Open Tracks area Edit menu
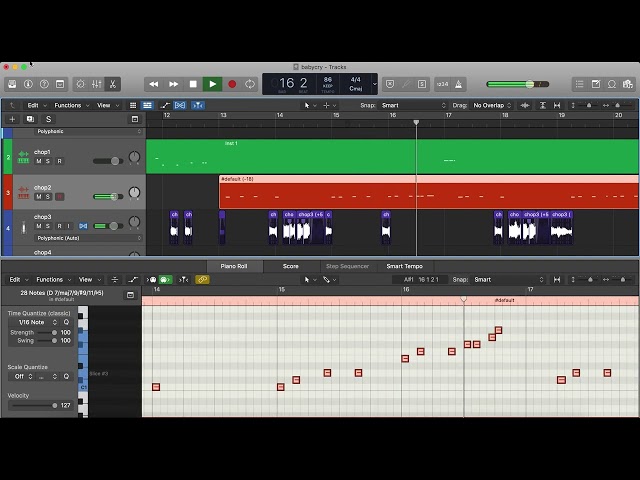The height and width of the screenshot is (480, 640). click(37, 105)
